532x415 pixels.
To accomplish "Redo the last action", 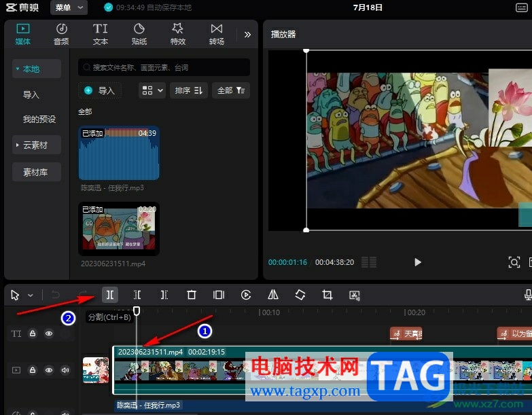I will tap(83, 295).
